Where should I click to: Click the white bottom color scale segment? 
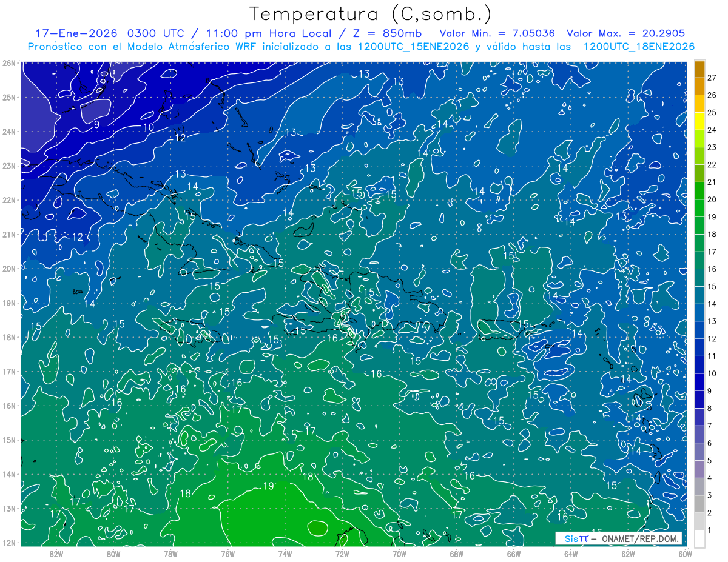(x=699, y=538)
